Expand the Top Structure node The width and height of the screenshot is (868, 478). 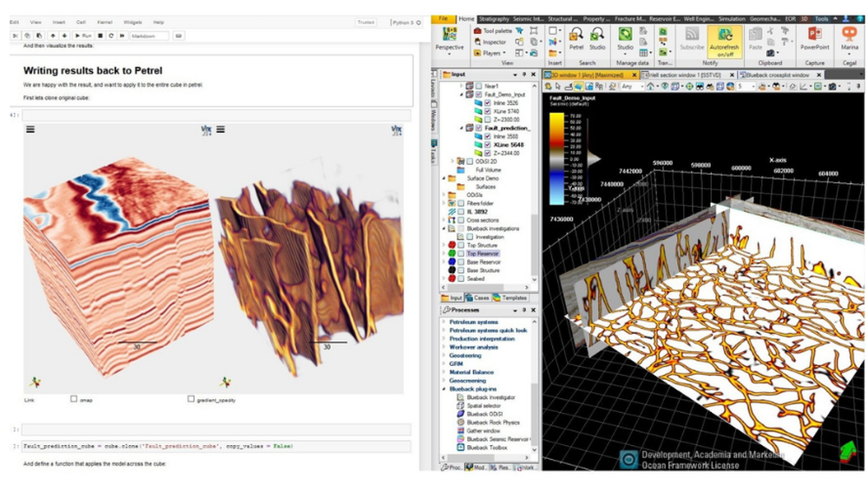444,246
